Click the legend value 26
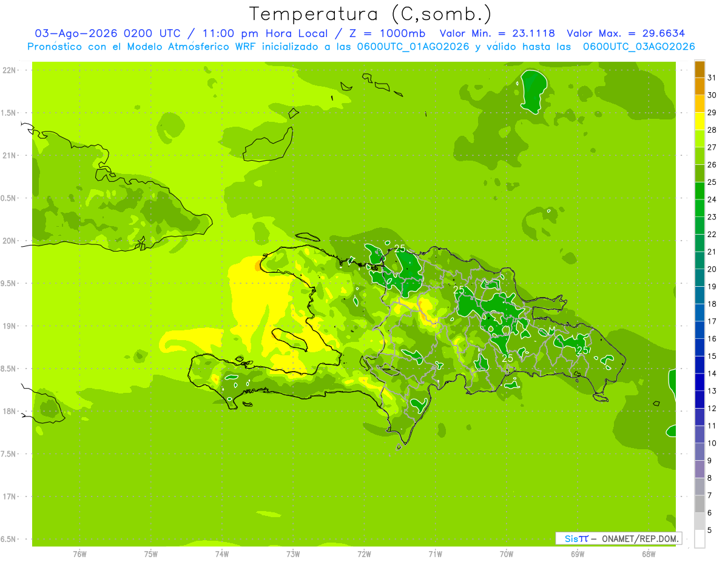The width and height of the screenshot is (728, 562). 712,164
